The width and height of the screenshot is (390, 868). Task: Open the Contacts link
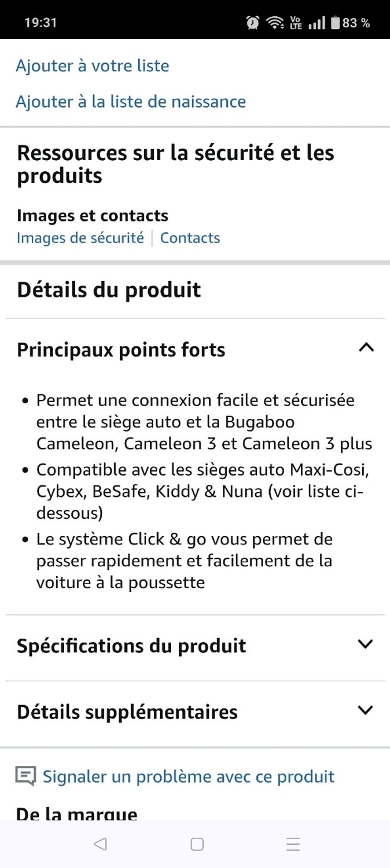point(190,238)
